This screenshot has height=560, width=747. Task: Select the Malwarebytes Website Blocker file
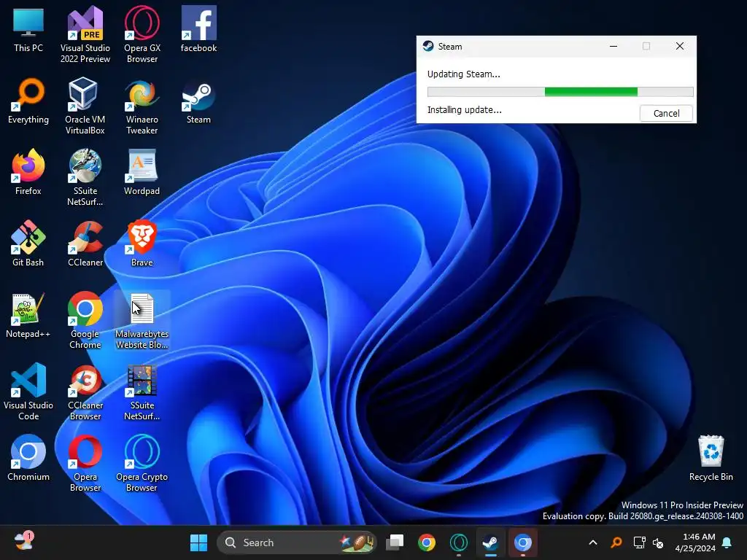[x=142, y=320]
